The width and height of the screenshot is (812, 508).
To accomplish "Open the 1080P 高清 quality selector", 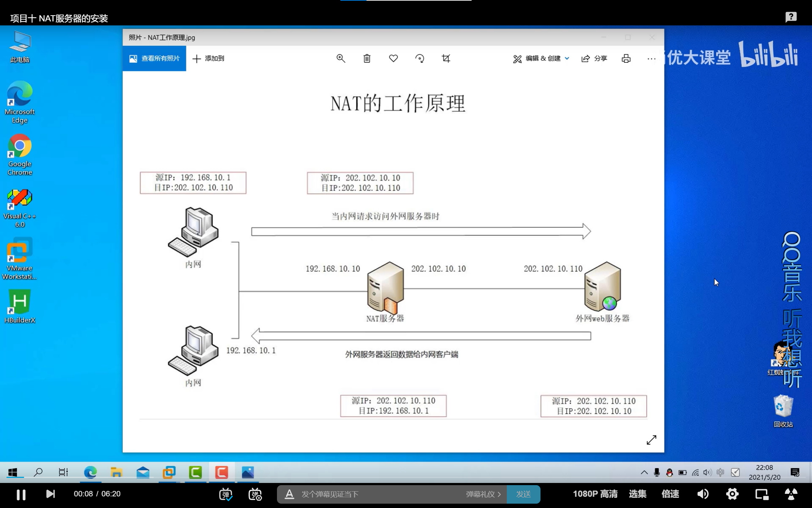I will coord(595,494).
